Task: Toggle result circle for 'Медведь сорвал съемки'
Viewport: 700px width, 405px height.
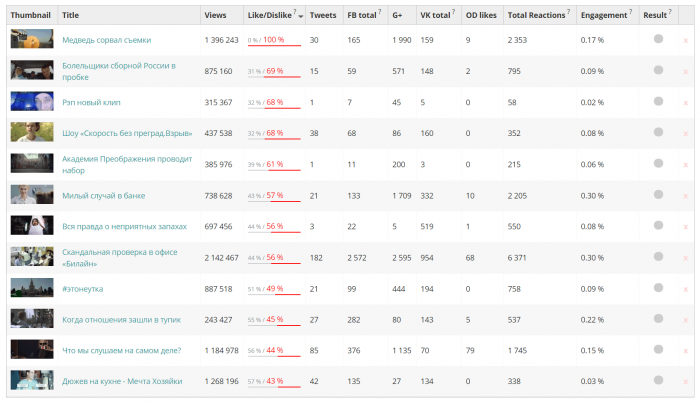Action: click(x=658, y=39)
